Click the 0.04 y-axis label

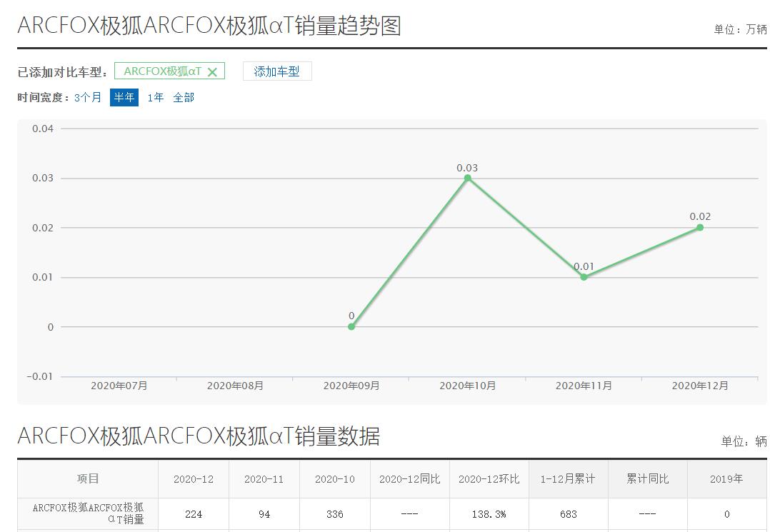[43, 129]
